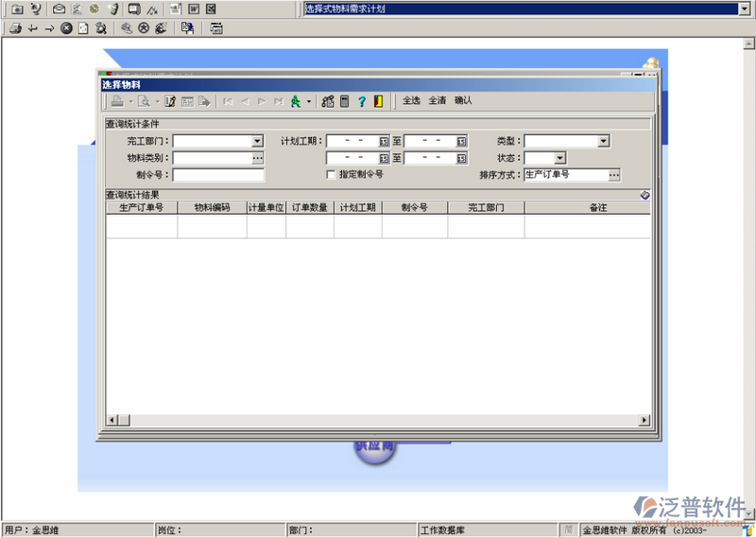The image size is (756, 538).
Task: Click the print preview magnifier icon
Action: point(144,101)
